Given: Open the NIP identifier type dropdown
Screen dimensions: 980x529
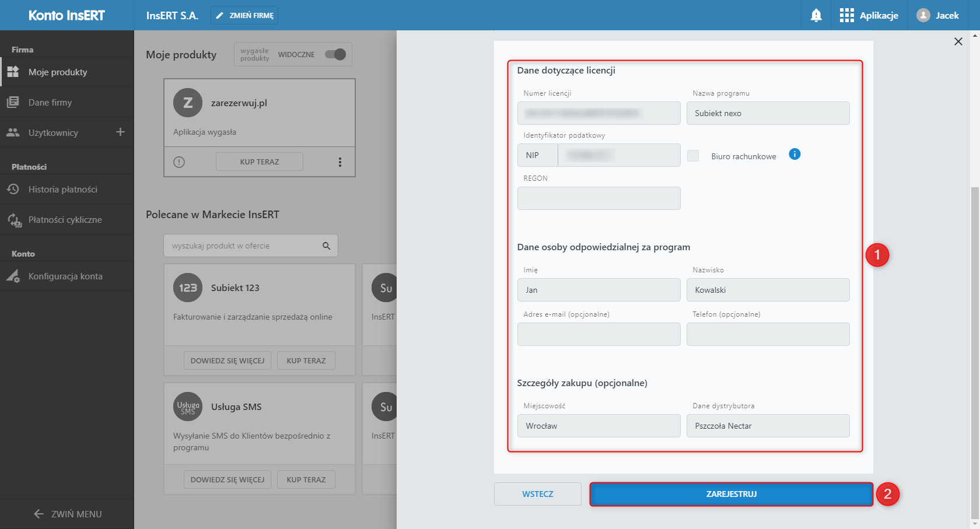Looking at the screenshot, I should click(538, 155).
